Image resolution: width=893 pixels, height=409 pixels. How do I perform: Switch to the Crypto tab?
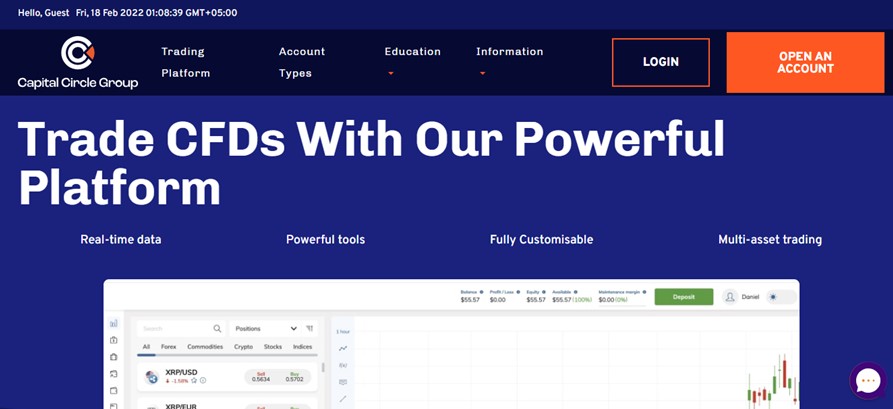tap(243, 347)
